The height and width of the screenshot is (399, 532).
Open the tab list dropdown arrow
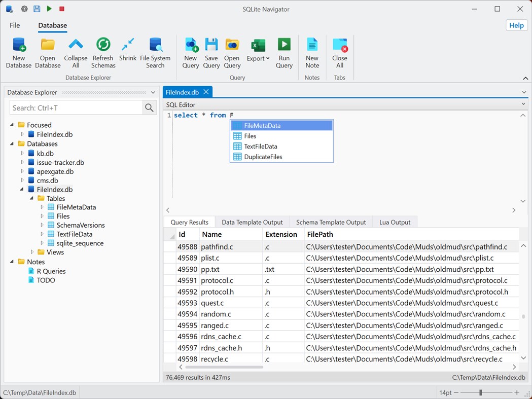[524, 92]
